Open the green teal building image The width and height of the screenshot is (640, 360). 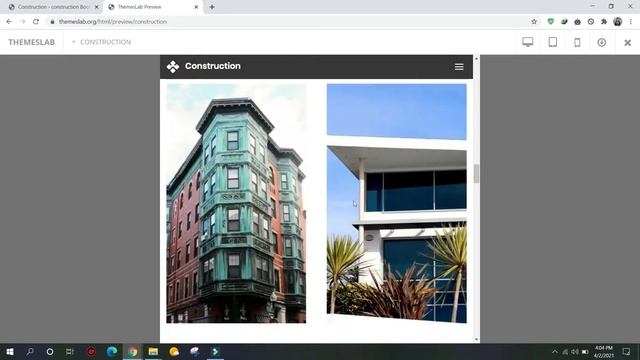tap(236, 203)
